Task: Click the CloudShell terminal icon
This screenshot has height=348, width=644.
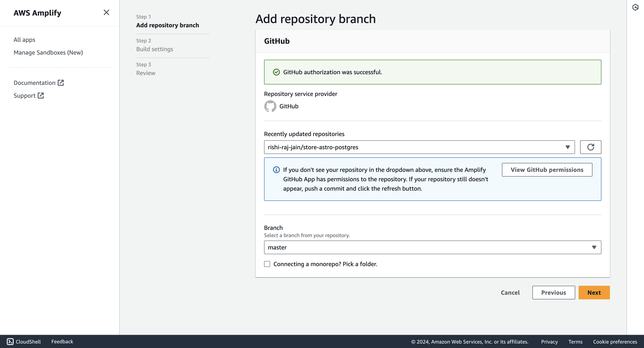Action: [10, 341]
